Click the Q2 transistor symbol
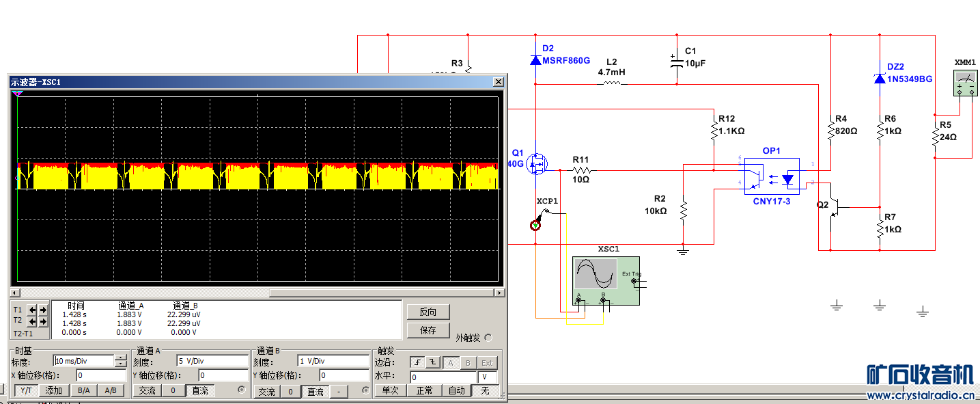The width and height of the screenshot is (980, 404). pos(834,206)
